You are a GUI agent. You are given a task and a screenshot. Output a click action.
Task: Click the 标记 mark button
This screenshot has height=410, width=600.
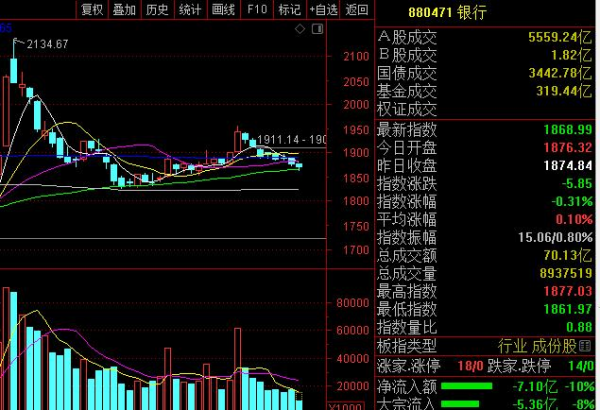289,10
